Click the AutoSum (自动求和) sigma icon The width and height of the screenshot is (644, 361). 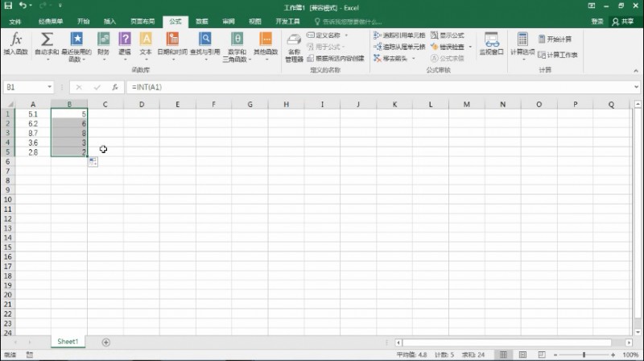click(47, 39)
